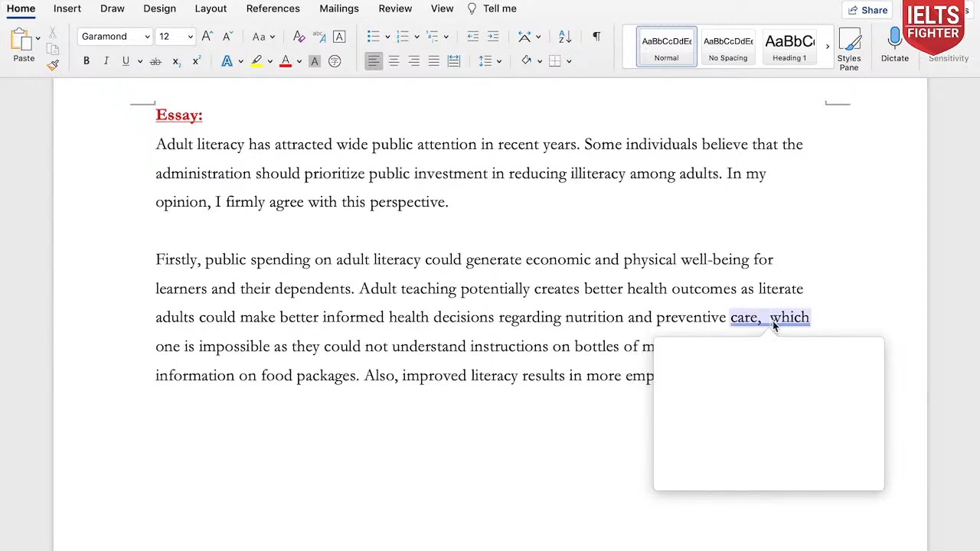Apply superscript formatting

[196, 61]
